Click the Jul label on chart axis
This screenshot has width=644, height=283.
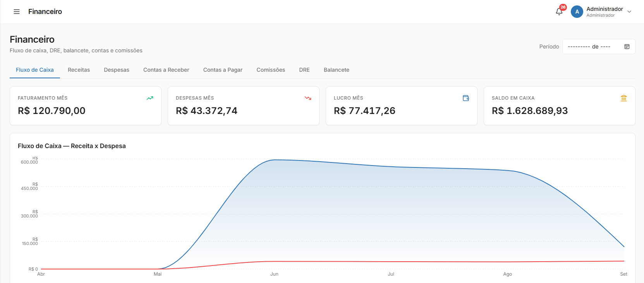391,274
